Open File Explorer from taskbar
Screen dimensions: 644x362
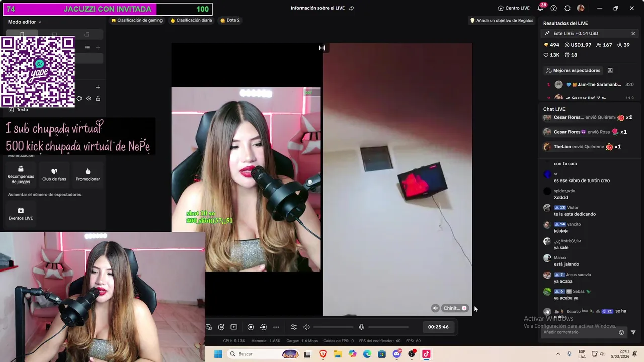click(x=338, y=354)
